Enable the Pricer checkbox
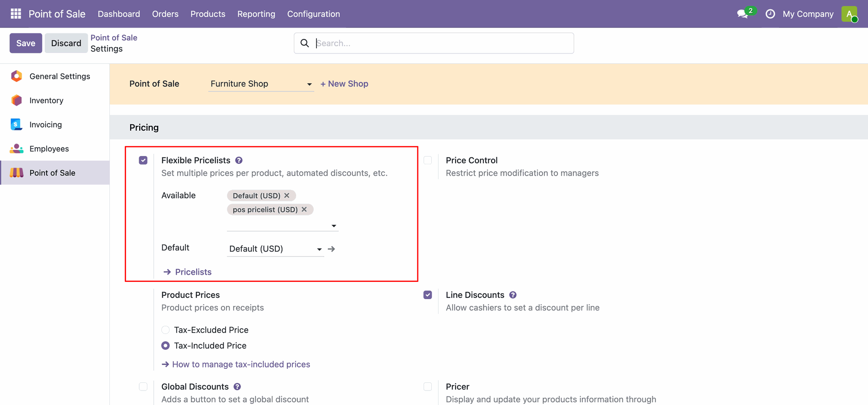 [428, 386]
